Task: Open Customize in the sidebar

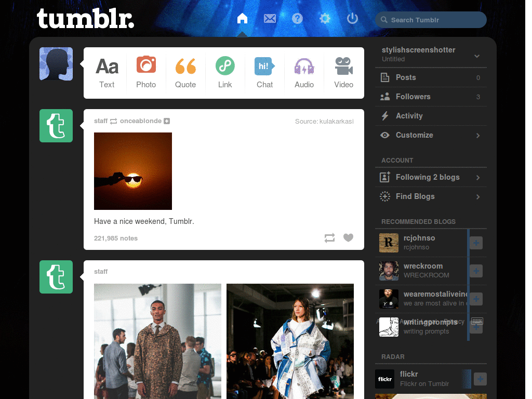Action: [431, 135]
